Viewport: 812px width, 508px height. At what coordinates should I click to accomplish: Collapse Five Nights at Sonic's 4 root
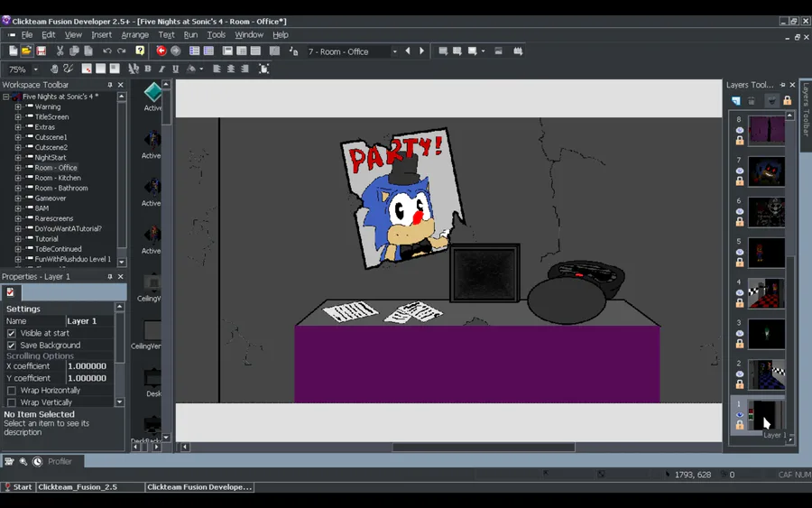point(5,97)
